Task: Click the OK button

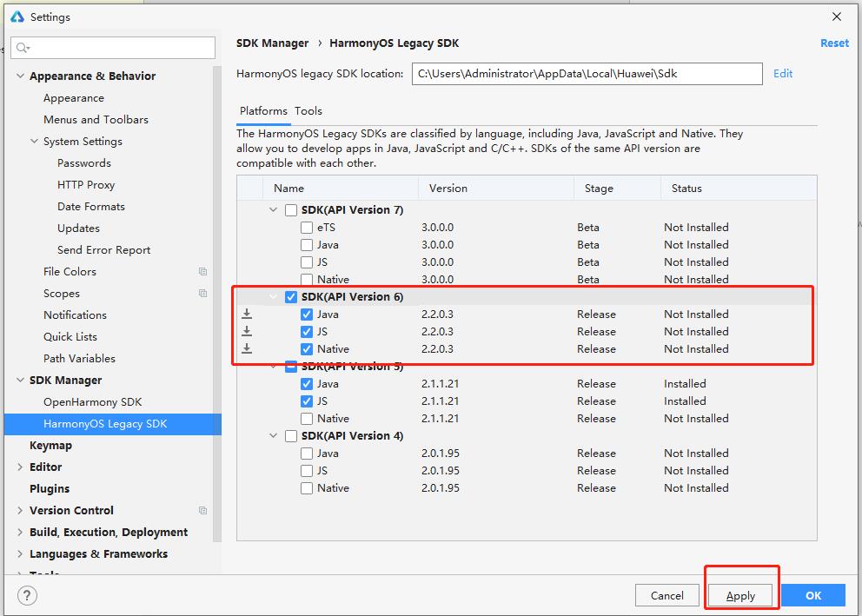Action: pos(813,596)
